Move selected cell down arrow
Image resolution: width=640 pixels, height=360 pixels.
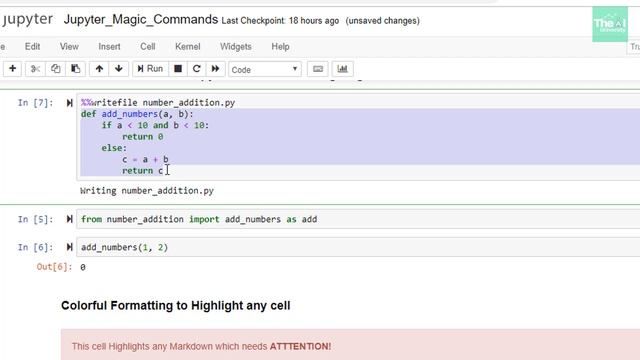point(119,69)
